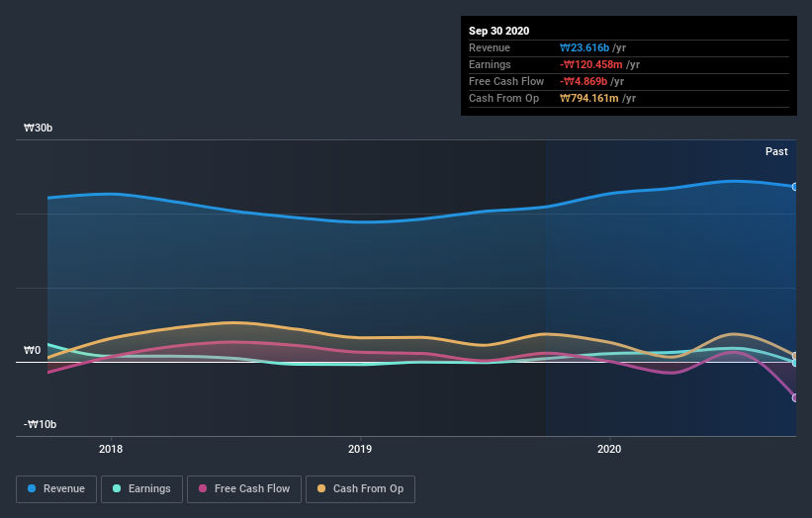Click the -₩10b axis label

click(40, 424)
